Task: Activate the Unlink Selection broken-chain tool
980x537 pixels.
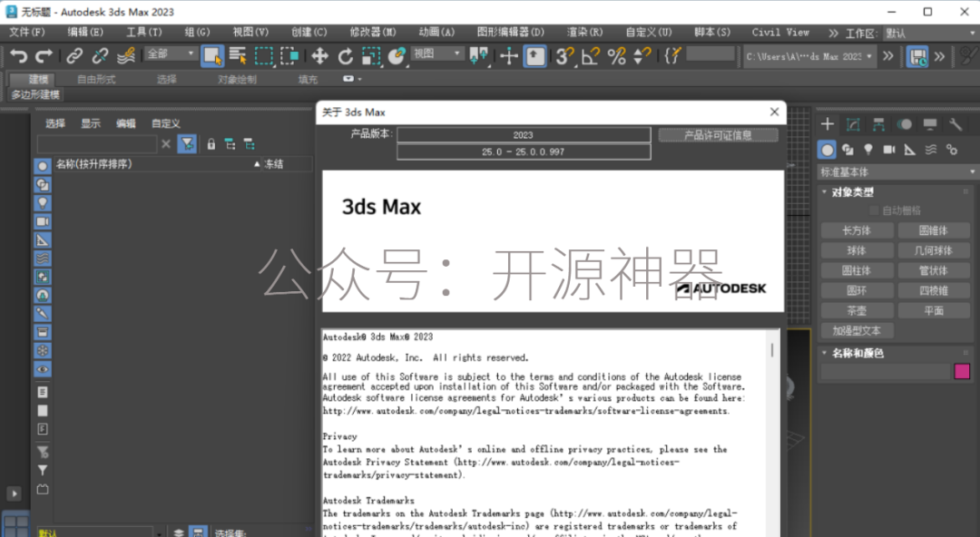Action: [100, 56]
